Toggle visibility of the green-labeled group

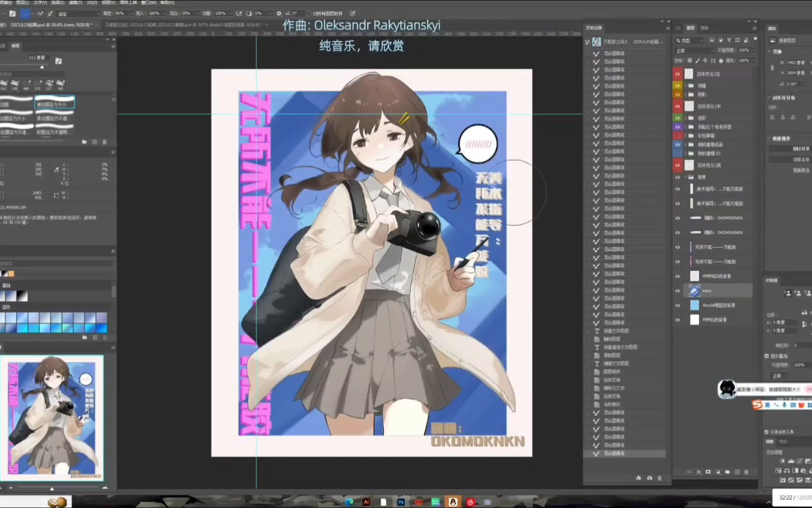(678, 118)
